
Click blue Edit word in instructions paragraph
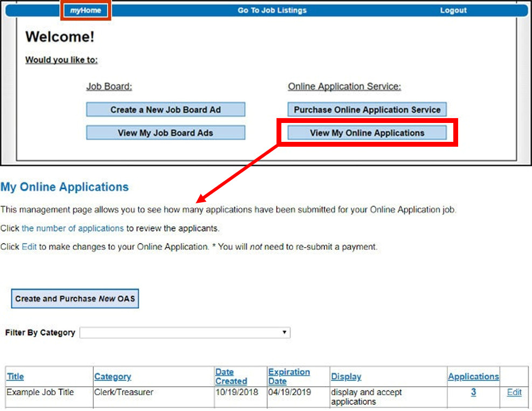click(x=29, y=246)
